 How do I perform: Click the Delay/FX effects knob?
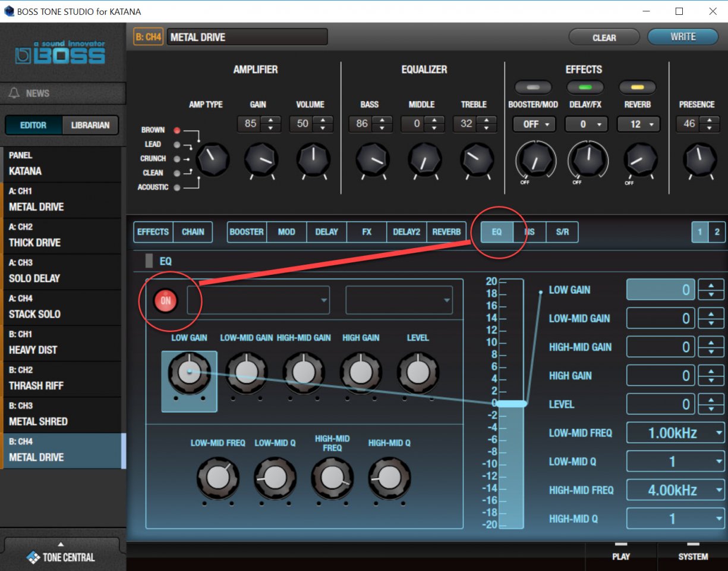tap(588, 159)
